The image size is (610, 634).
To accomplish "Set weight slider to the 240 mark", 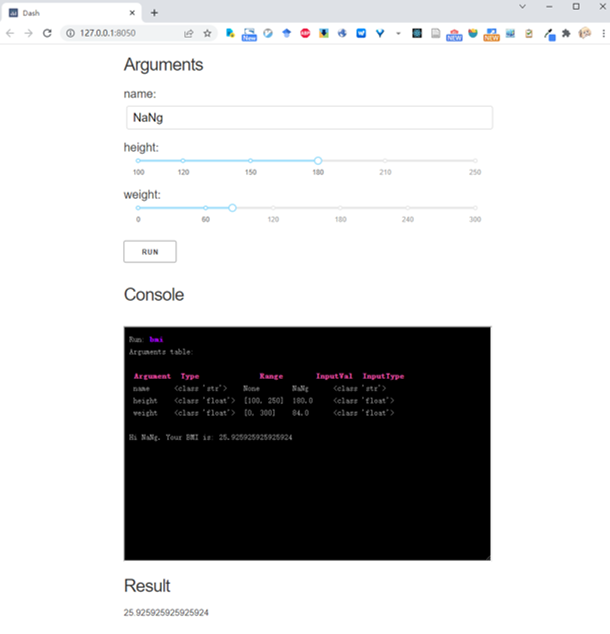I will pos(408,208).
